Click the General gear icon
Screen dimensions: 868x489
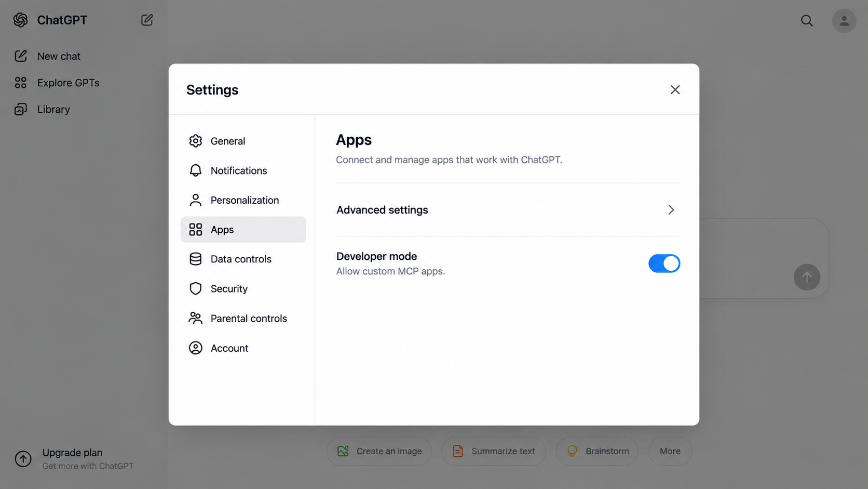196,141
